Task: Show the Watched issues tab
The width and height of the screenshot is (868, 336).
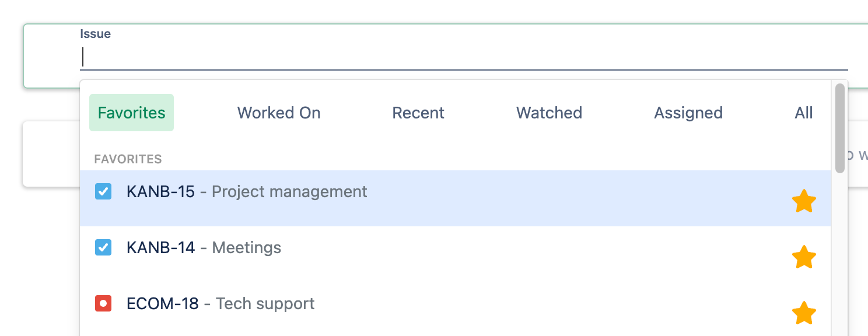Action: click(549, 113)
